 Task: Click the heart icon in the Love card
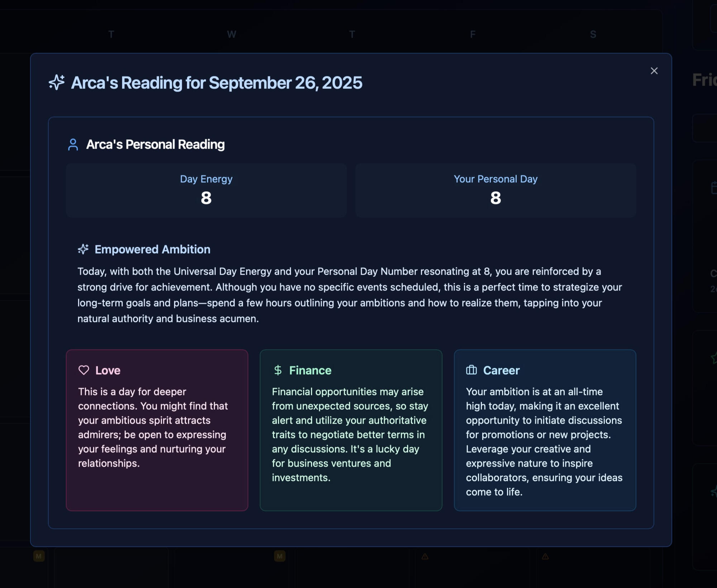tap(84, 370)
